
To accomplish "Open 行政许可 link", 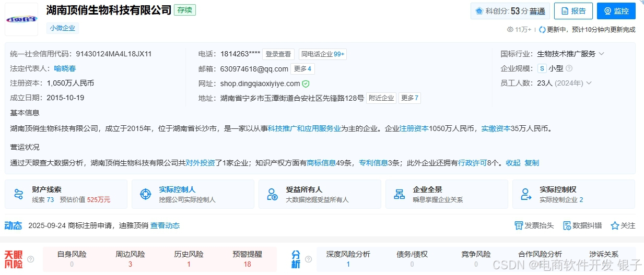I will [x=473, y=163].
